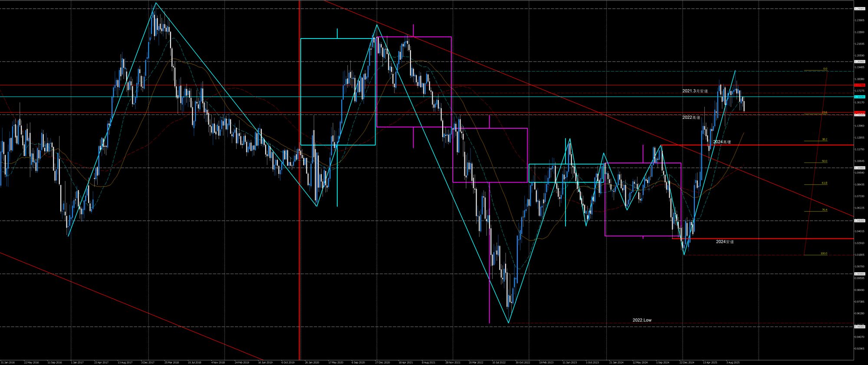Click the Fibonacci 50.0 level label
Image resolution: width=868 pixels, height=365 pixels.
[824, 161]
